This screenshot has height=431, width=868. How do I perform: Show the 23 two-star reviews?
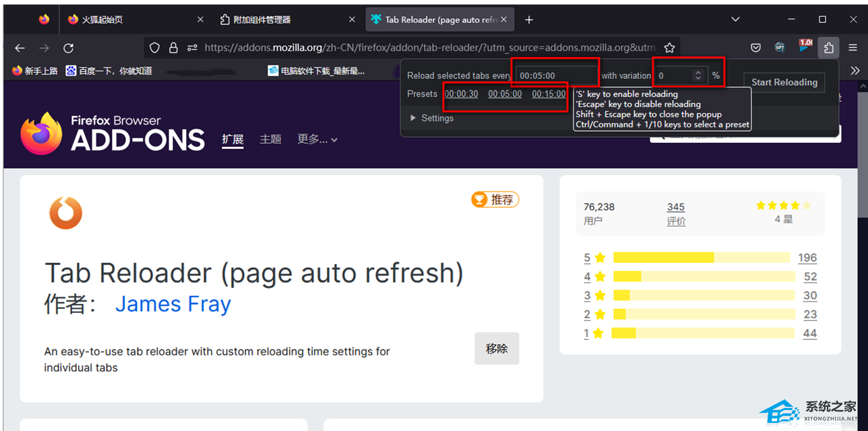810,314
